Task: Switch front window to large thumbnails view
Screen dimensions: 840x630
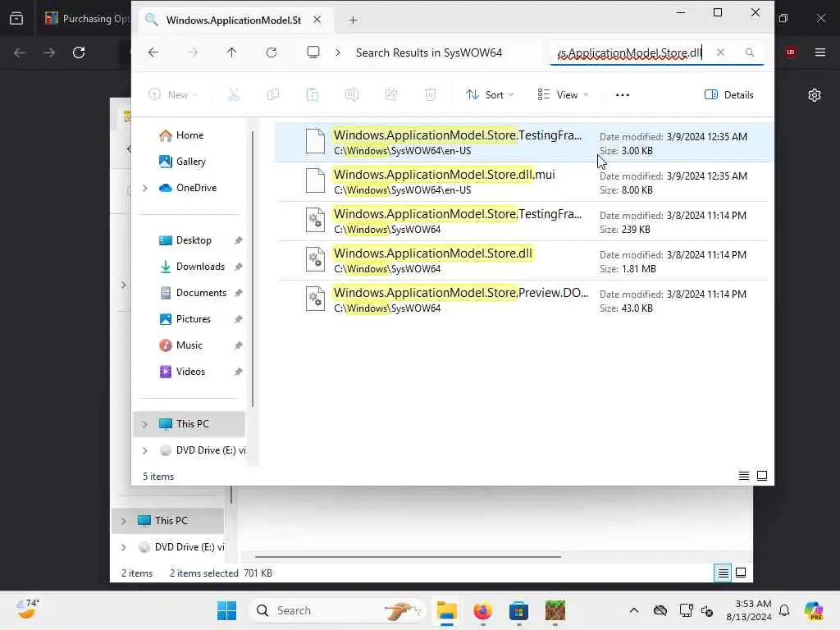Action: click(x=762, y=476)
